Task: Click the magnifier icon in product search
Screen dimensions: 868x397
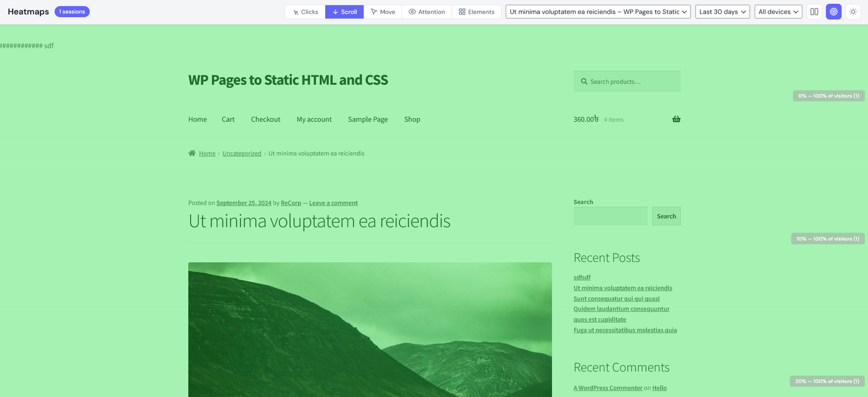Action: point(584,82)
